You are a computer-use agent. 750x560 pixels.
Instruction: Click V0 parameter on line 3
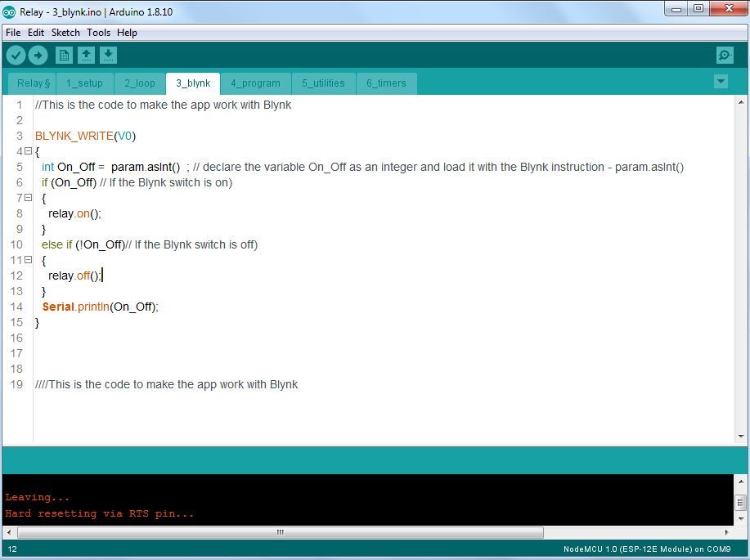click(124, 136)
